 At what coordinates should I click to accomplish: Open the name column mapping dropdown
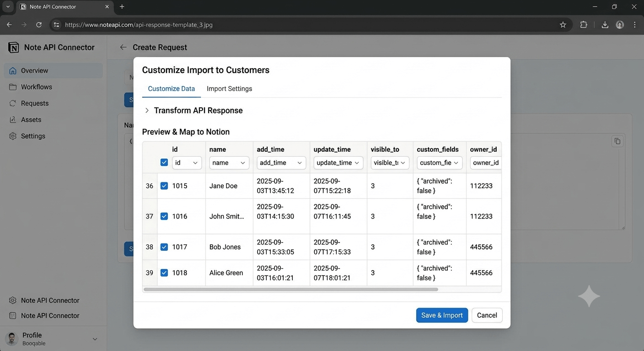pyautogui.click(x=229, y=163)
